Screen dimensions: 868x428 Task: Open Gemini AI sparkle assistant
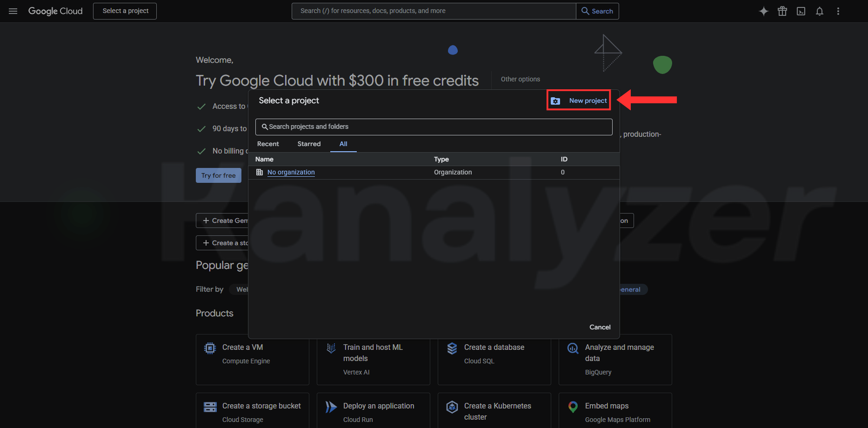pyautogui.click(x=764, y=11)
